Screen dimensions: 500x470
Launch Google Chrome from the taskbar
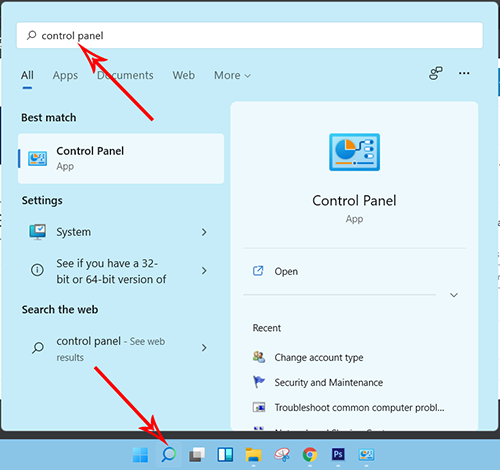coord(310,455)
